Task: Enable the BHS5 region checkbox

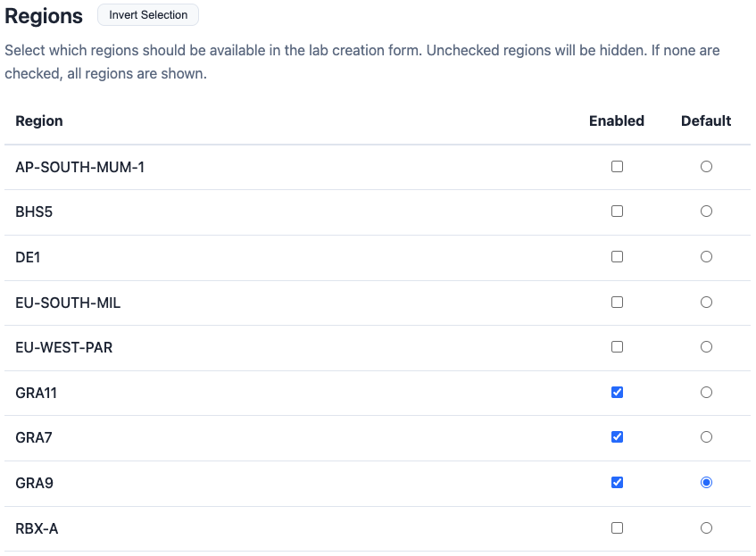Action: tap(617, 212)
